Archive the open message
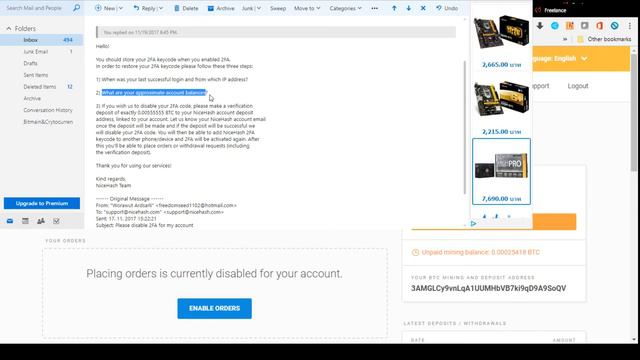The image size is (640, 360). [x=221, y=8]
